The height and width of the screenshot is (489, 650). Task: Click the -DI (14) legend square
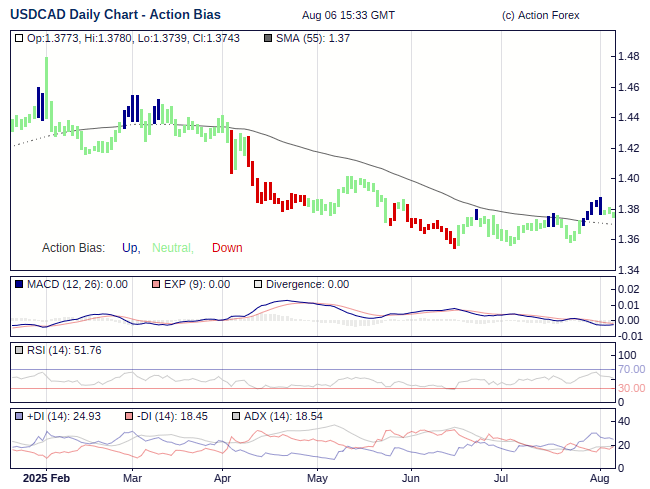pyautogui.click(x=129, y=416)
